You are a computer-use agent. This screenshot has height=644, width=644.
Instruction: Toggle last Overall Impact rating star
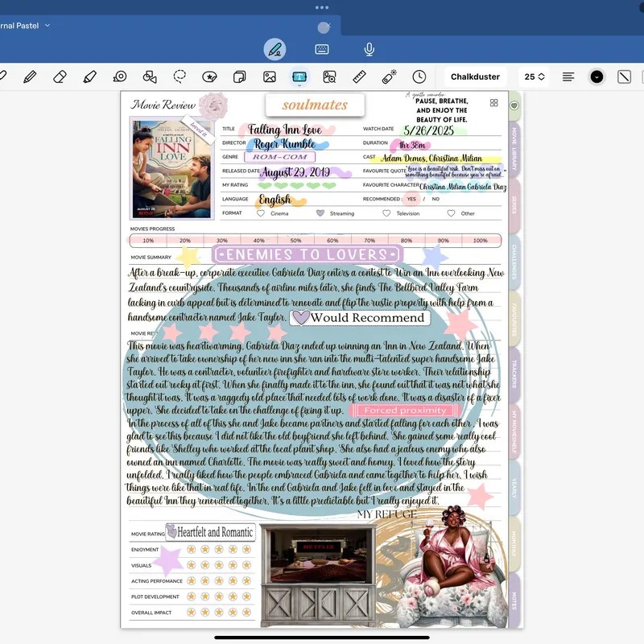(246, 613)
